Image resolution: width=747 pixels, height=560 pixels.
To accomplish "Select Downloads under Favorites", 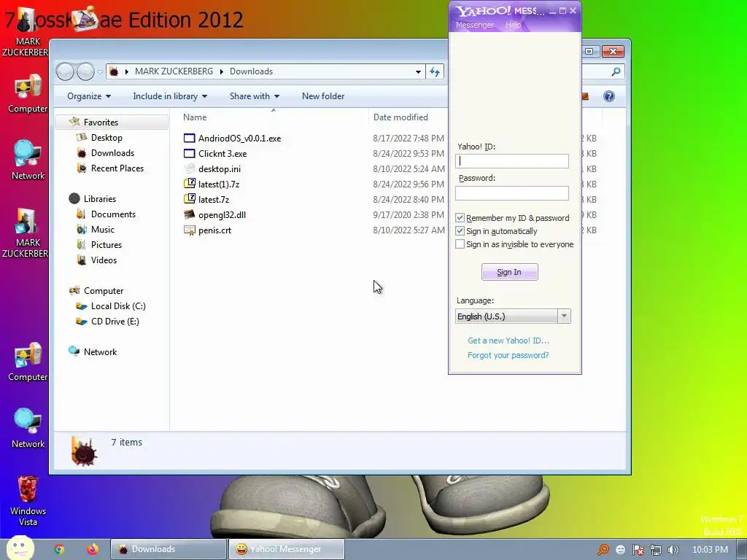I will [112, 153].
